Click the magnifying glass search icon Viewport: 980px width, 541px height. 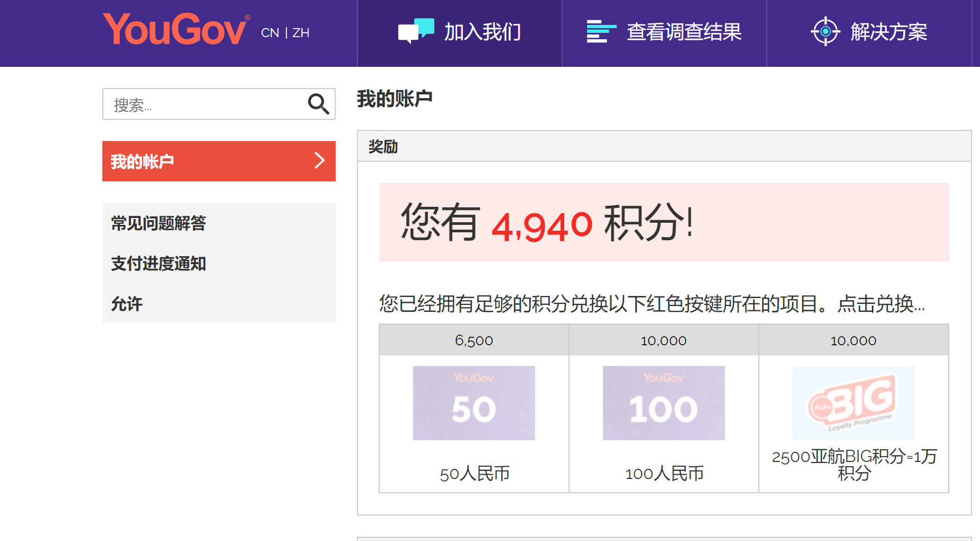point(318,104)
